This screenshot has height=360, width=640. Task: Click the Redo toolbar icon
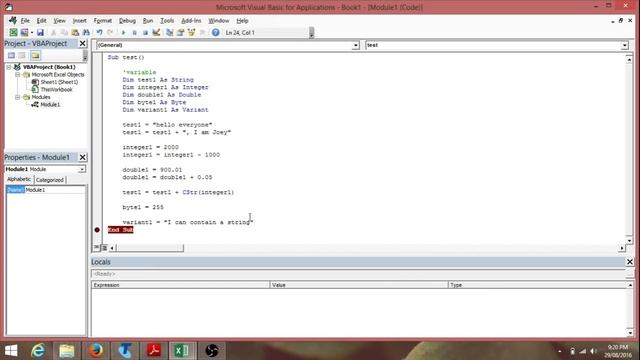110,32
